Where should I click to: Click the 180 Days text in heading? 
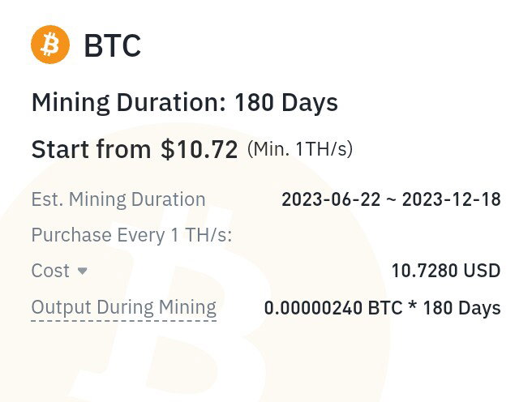pyautogui.click(x=286, y=103)
